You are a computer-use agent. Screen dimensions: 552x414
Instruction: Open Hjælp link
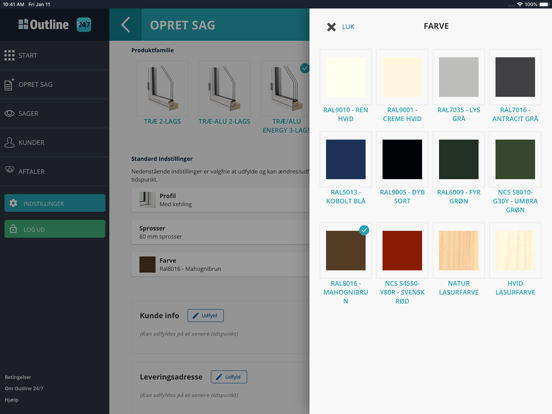click(x=12, y=400)
